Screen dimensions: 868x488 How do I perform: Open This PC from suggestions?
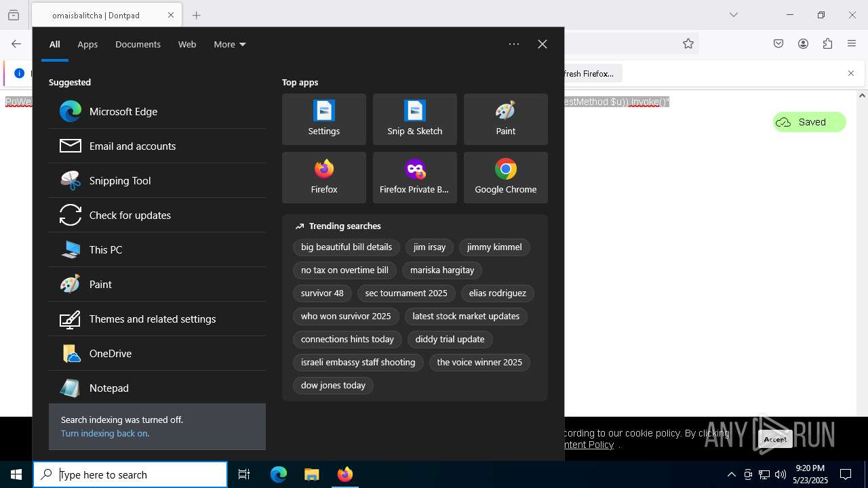(x=157, y=249)
